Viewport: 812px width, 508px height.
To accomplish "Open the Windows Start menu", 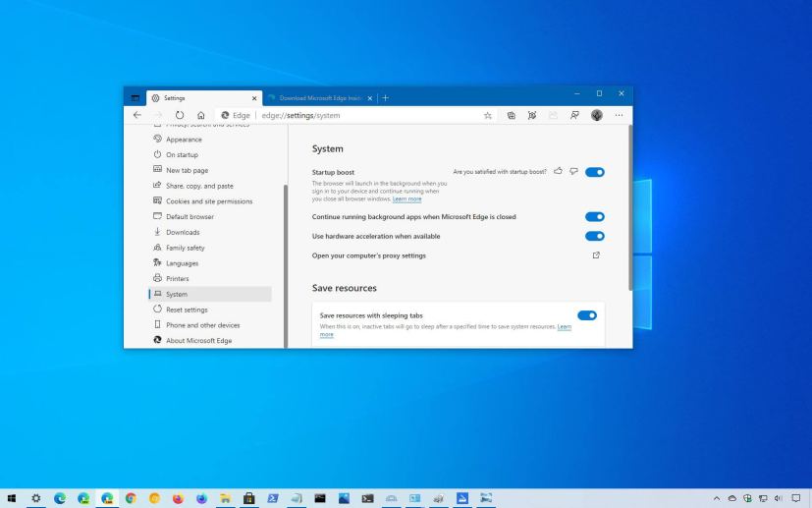I will (x=12, y=498).
